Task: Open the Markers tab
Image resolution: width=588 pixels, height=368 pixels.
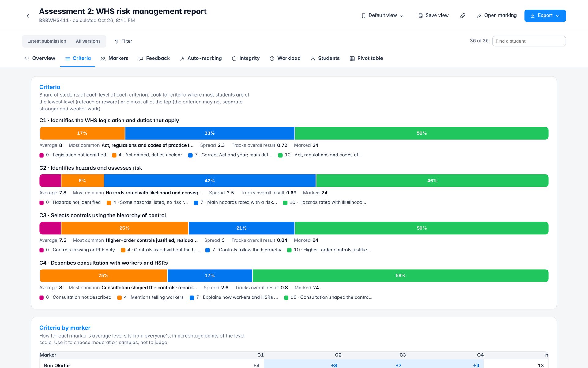Action: [115, 59]
